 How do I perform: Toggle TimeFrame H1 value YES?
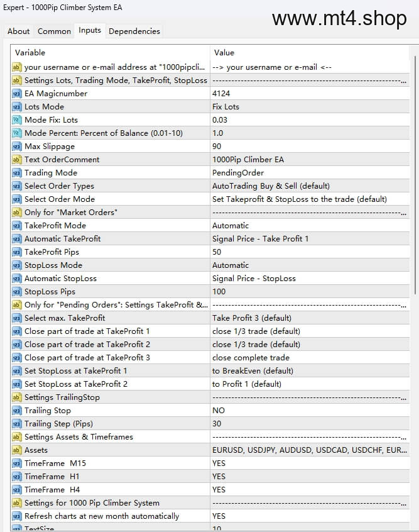pyautogui.click(x=310, y=477)
